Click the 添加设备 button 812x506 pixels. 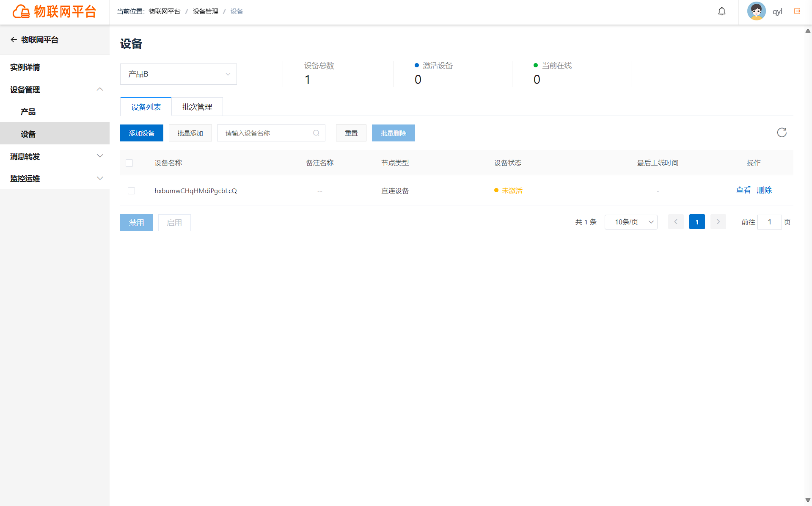pyautogui.click(x=142, y=133)
